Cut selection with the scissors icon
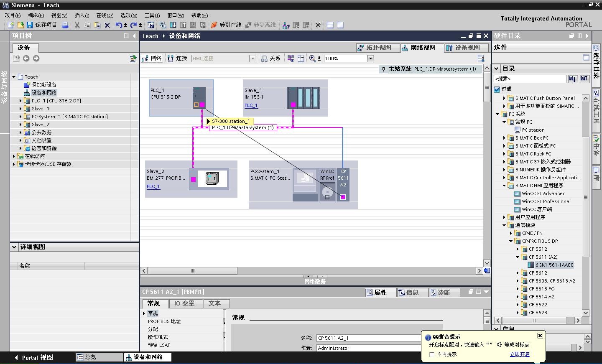602x364 pixels. coord(77,25)
